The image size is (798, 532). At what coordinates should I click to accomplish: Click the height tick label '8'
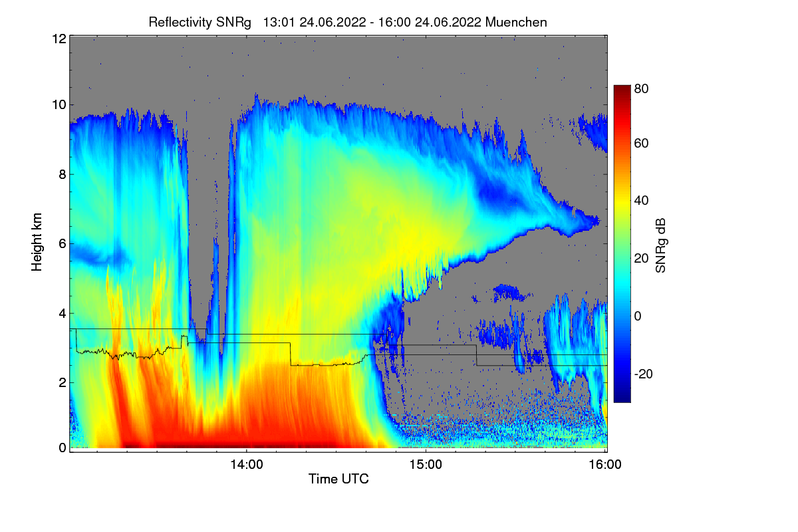pyautogui.click(x=62, y=174)
